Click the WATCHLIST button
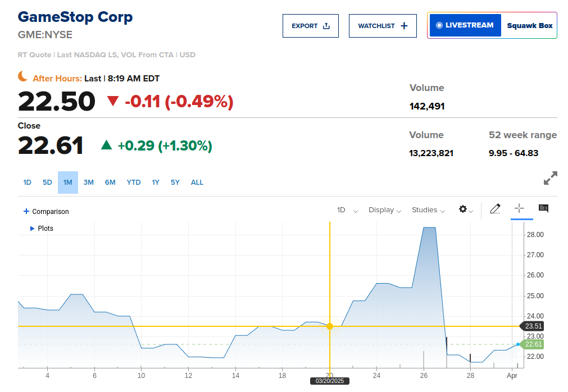The image size is (568, 392). (x=383, y=26)
